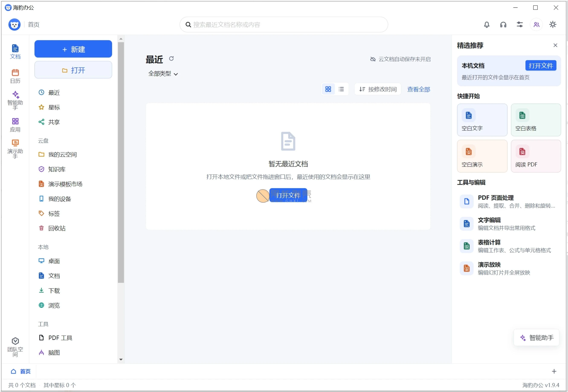Select 最近 in the sidebar
This screenshot has width=568, height=392.
(73, 93)
